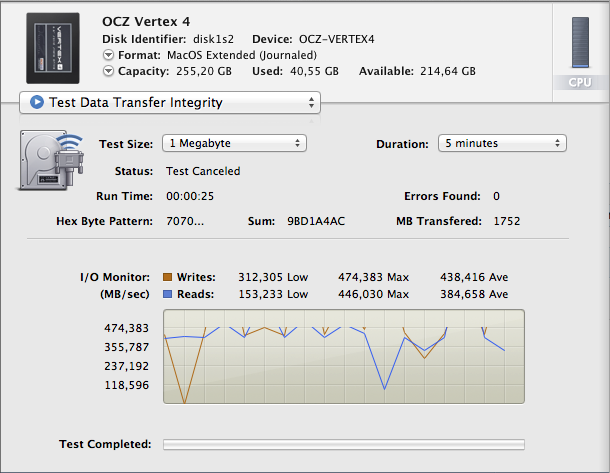Image resolution: width=610 pixels, height=473 pixels.
Task: Open the Test Size 1 Megabyte dropdown
Action: 234,143
